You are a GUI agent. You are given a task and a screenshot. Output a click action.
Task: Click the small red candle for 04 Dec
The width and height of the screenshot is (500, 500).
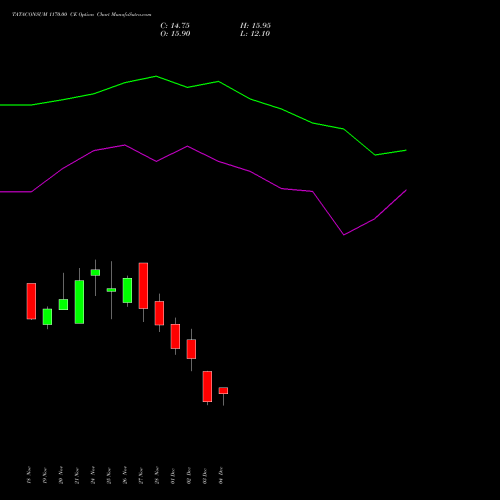[223, 391]
